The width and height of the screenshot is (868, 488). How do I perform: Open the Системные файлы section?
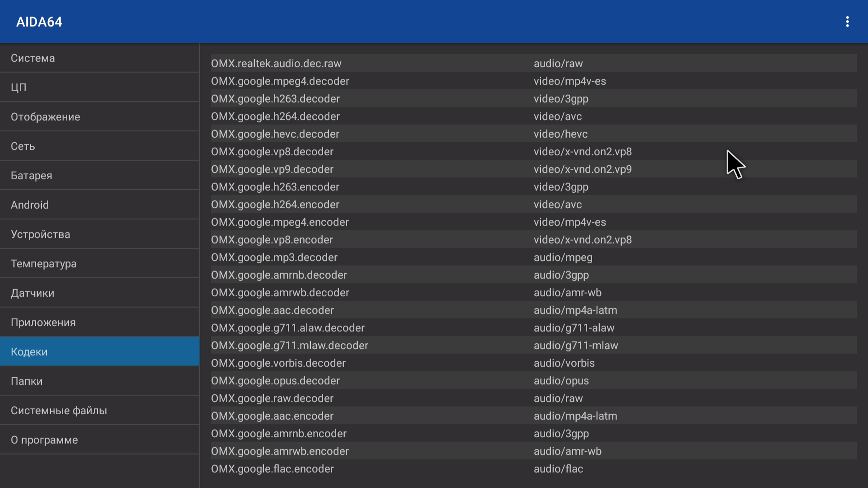pyautogui.click(x=100, y=410)
